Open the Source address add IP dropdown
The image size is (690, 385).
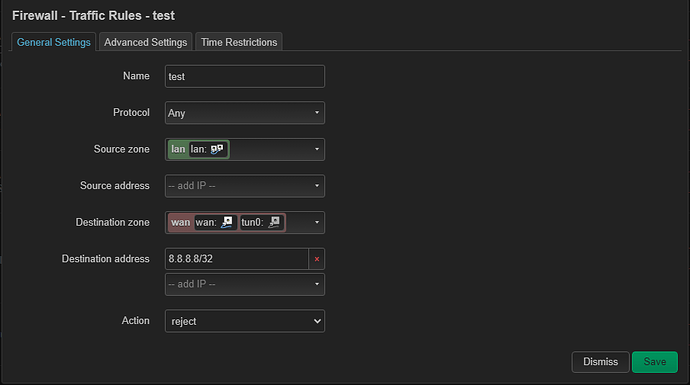pyautogui.click(x=245, y=186)
